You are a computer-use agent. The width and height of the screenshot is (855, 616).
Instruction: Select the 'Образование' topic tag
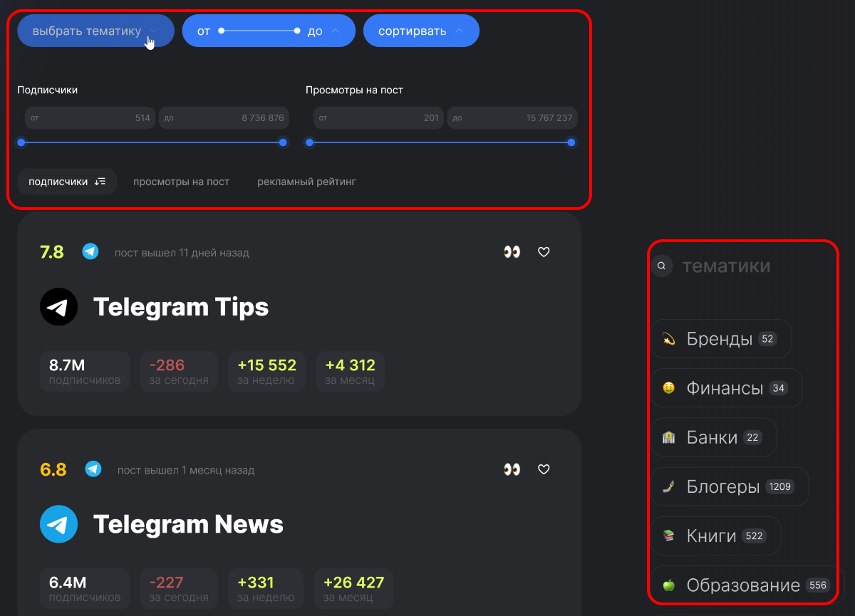point(747,585)
